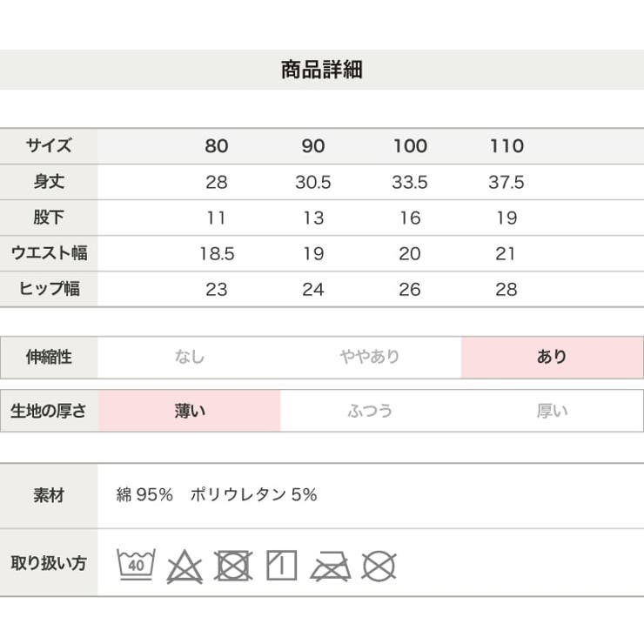Click the size 110 column header
This screenshot has width=644, height=644.
tap(506, 146)
